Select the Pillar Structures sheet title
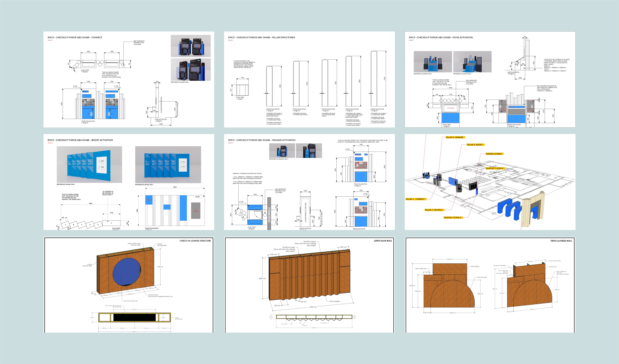The width and height of the screenshot is (619, 364). (x=262, y=38)
